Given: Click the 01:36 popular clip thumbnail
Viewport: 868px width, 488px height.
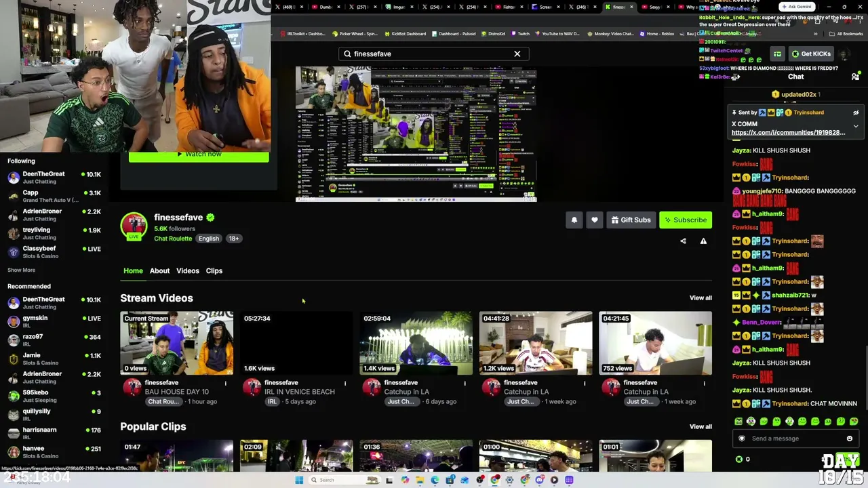Looking at the screenshot, I should (416, 456).
